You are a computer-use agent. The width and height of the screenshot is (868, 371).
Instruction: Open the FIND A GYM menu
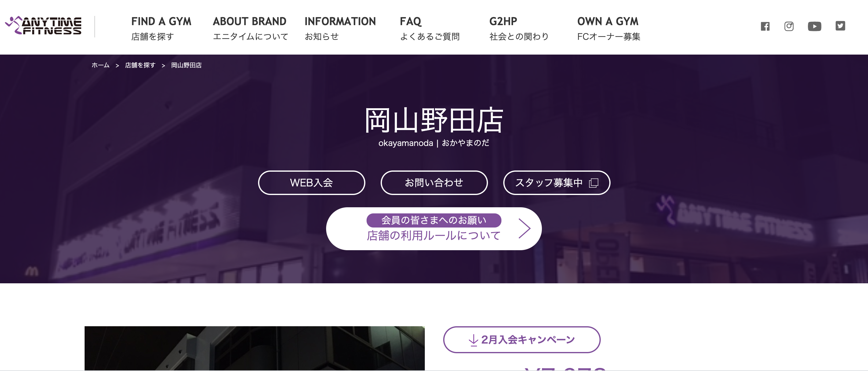(161, 28)
